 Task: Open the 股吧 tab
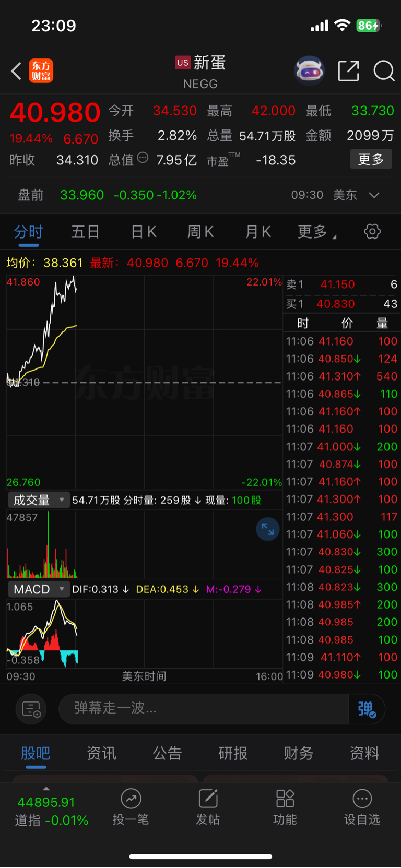click(36, 753)
